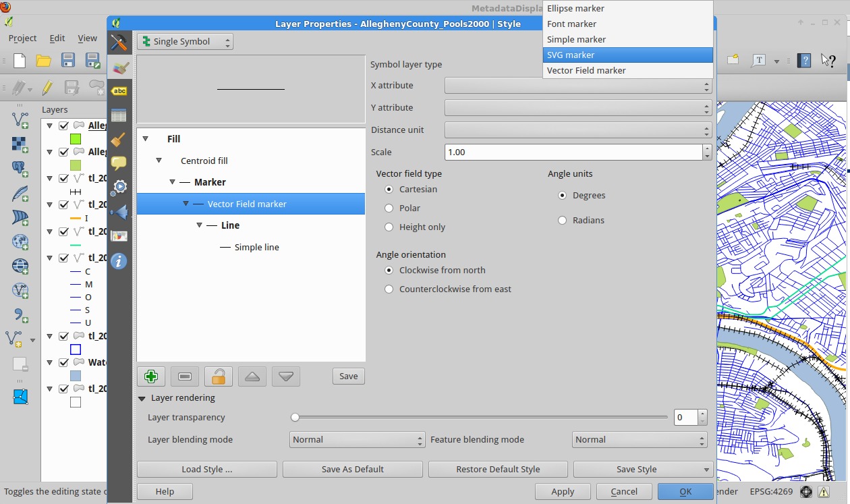Open the Layer blending mode dropdown
The height and width of the screenshot is (504, 850).
point(357,440)
